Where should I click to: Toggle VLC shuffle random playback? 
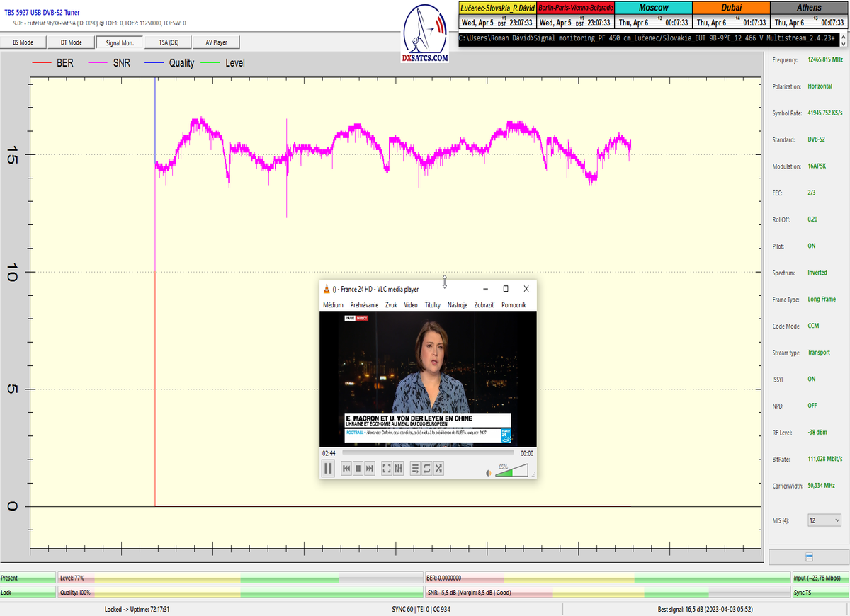[x=439, y=468]
